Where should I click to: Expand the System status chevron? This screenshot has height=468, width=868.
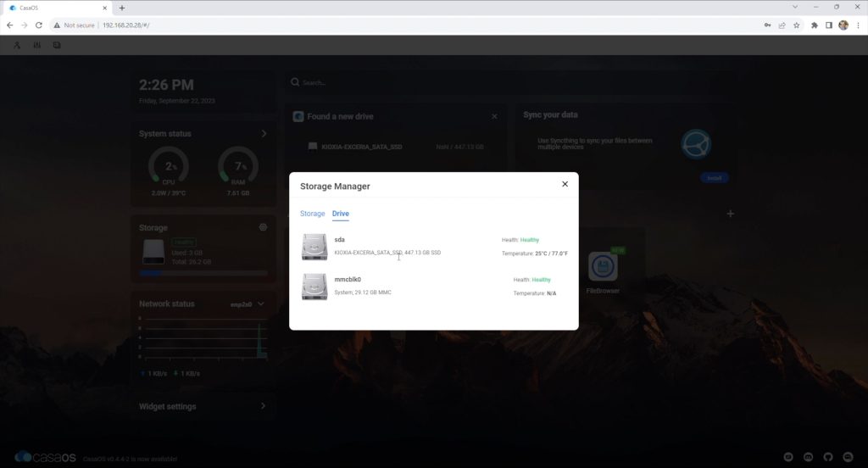(x=264, y=134)
